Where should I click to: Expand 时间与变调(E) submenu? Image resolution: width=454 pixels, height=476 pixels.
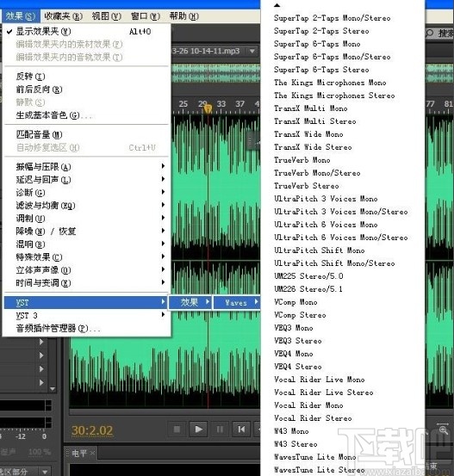coord(87,283)
